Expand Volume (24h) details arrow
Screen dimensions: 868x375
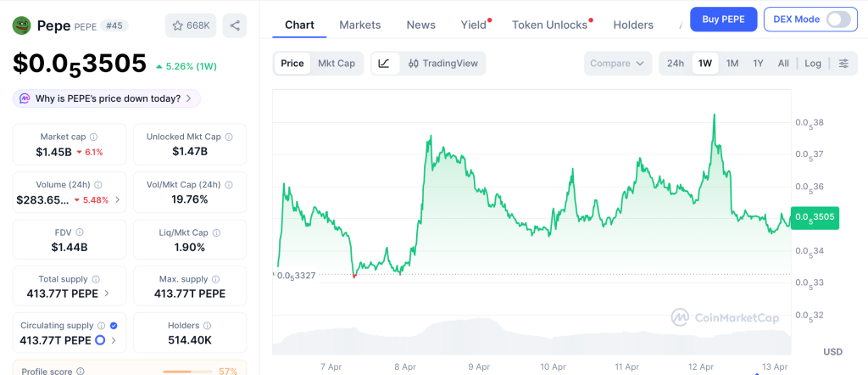[x=118, y=199]
